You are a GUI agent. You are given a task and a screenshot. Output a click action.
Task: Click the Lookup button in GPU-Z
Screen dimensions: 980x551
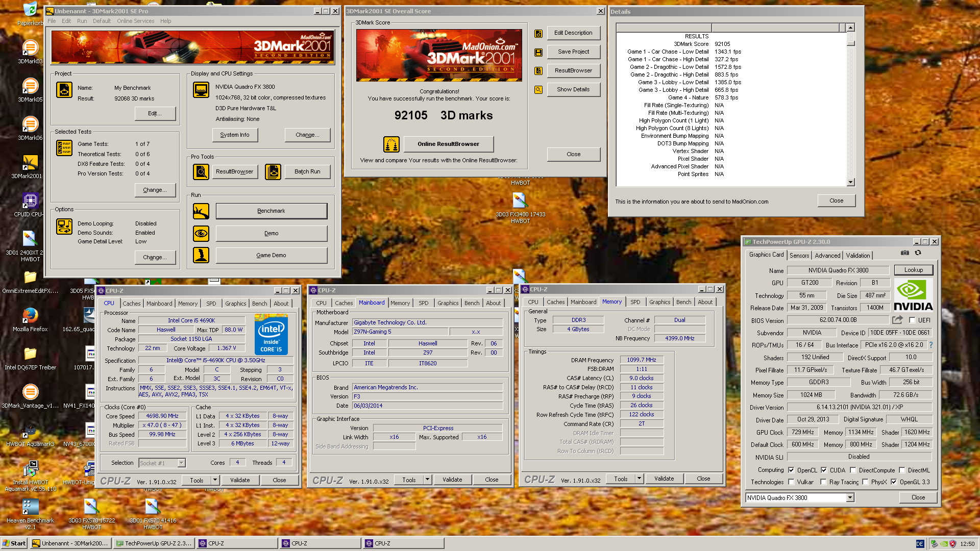click(x=914, y=270)
